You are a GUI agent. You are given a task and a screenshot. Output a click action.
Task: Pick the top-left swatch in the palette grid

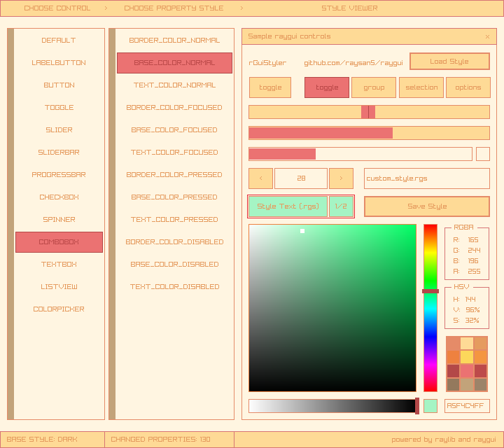pos(454,344)
